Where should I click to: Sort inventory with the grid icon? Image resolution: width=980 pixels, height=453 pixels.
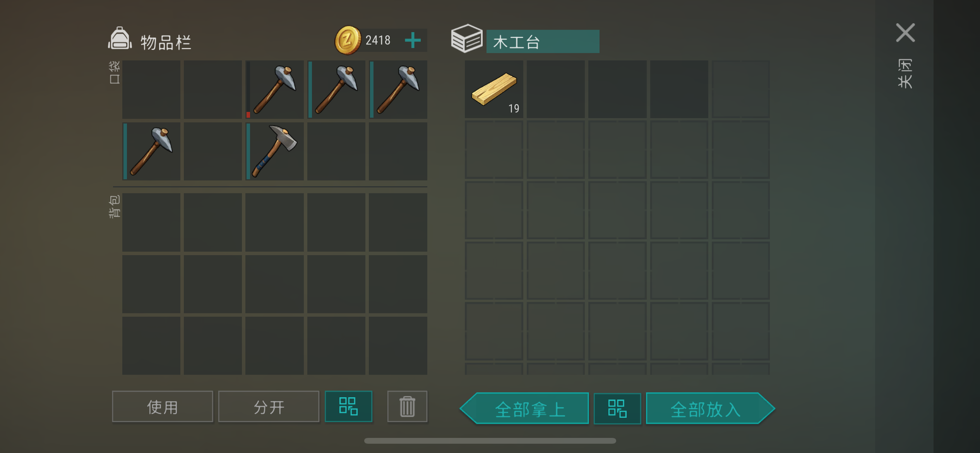348,407
